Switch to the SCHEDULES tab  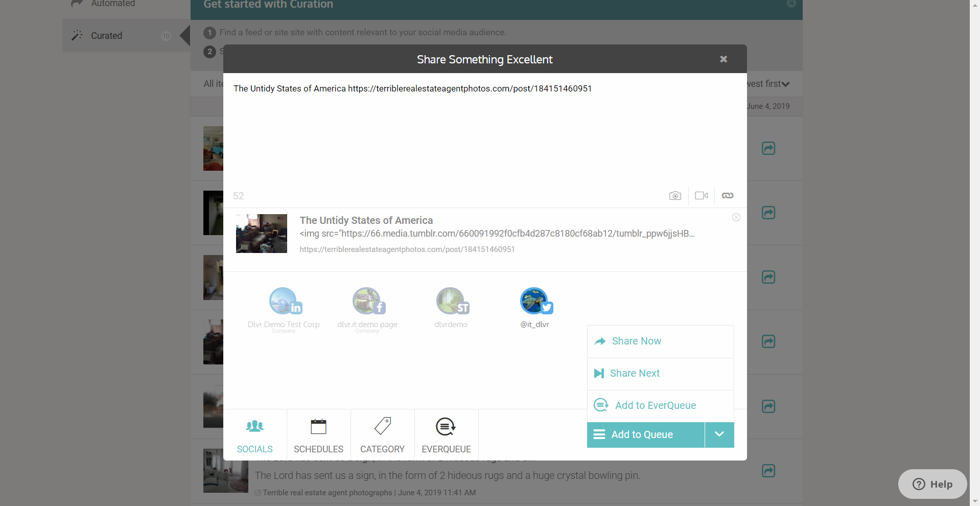319,435
